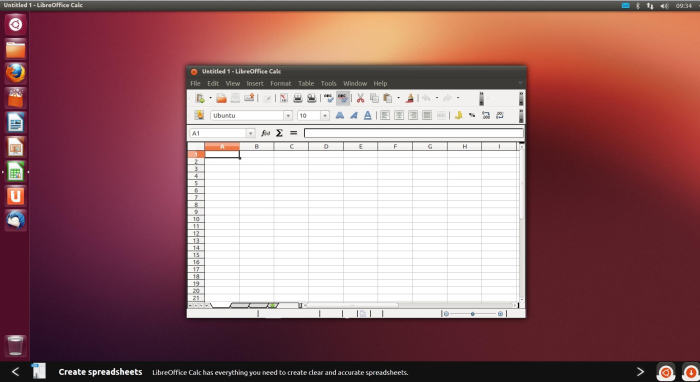Toggle center horizontally alignment
The width and height of the screenshot is (700, 382).
click(399, 116)
